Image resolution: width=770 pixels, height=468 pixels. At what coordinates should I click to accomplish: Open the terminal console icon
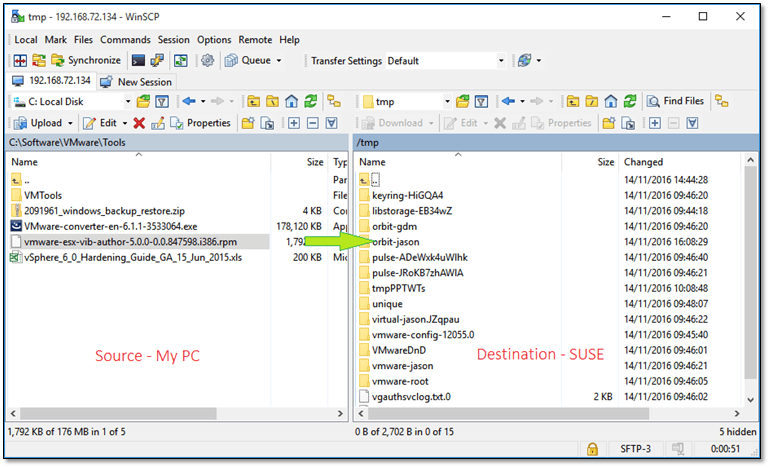click(x=138, y=60)
